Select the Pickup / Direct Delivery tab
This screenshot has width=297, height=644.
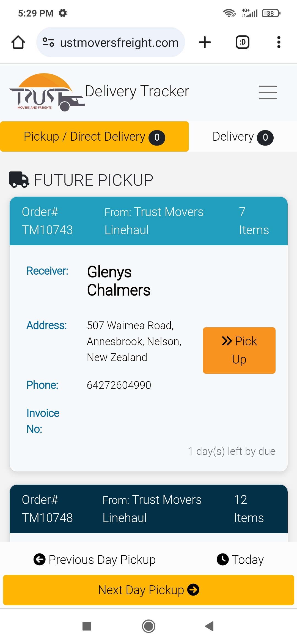click(x=94, y=137)
